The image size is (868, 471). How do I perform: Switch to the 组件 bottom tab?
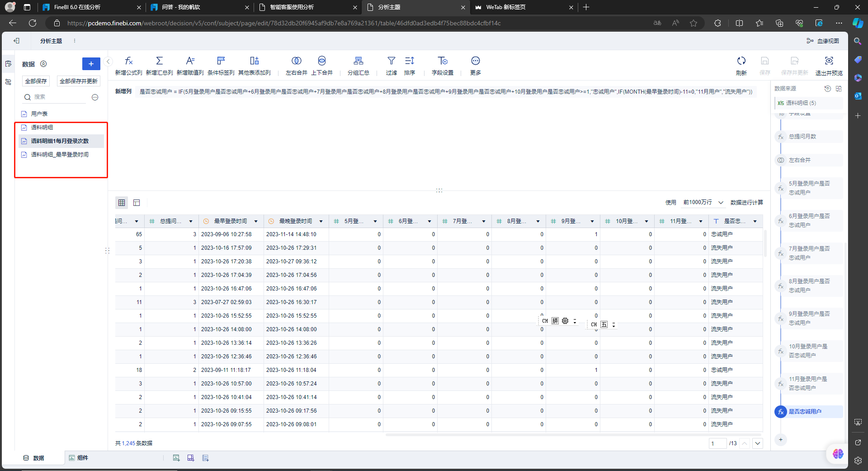pyautogui.click(x=79, y=458)
